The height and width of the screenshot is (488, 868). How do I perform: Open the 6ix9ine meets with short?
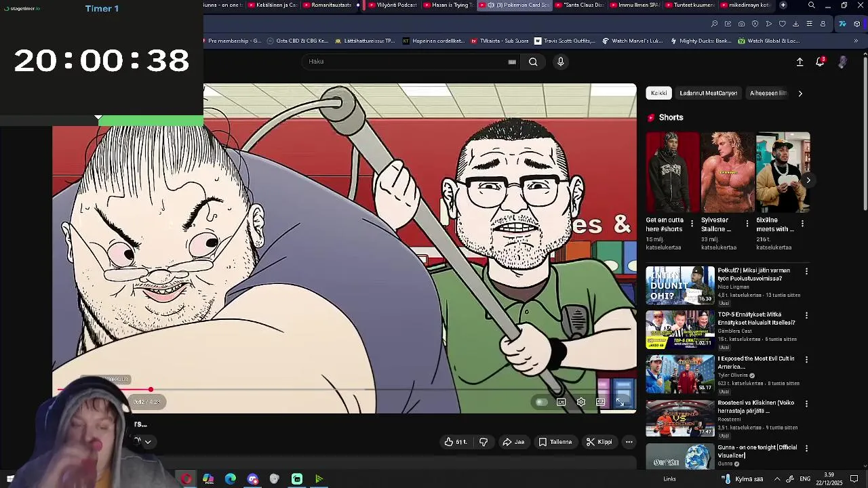coord(783,173)
